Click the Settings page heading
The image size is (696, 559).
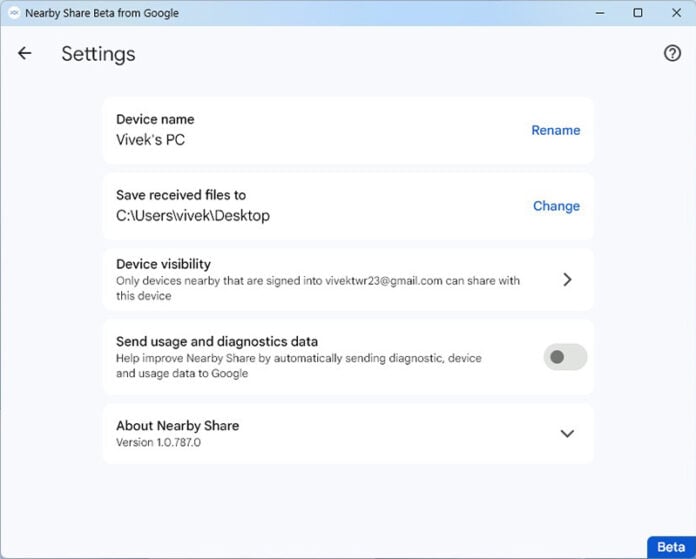coord(98,54)
